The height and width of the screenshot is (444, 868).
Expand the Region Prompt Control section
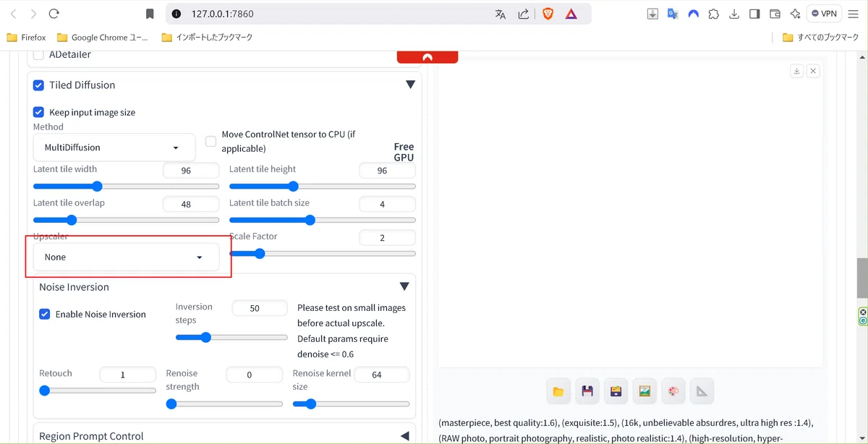[x=404, y=436]
